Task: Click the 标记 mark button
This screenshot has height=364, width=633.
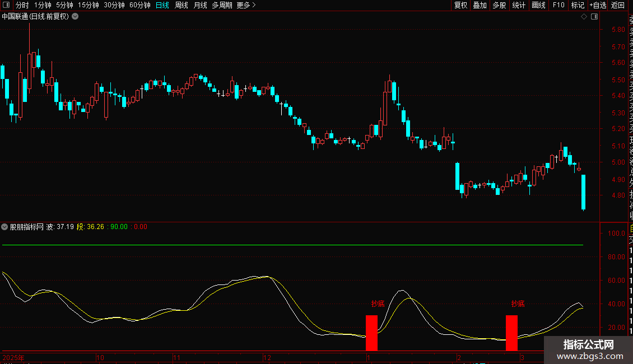Action: pyautogui.click(x=578, y=5)
